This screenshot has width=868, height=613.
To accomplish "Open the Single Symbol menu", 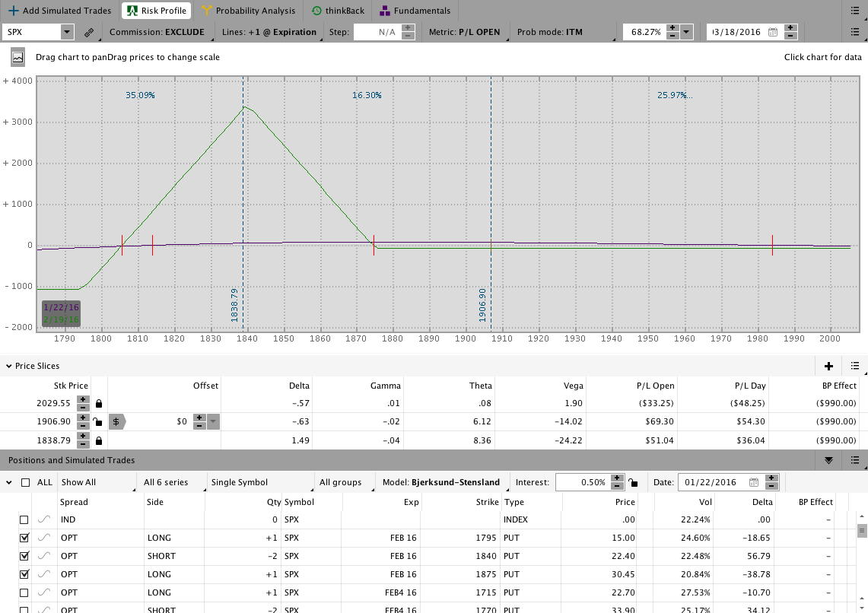I will tap(259, 482).
